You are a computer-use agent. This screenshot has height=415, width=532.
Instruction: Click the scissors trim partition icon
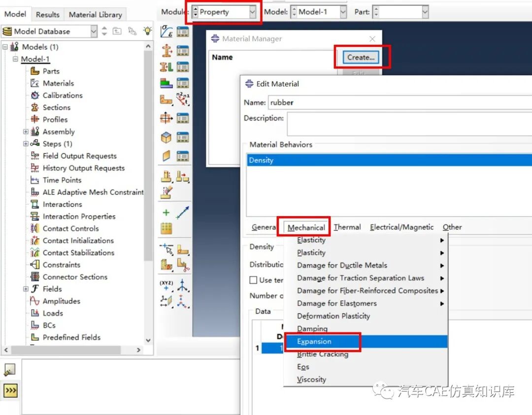[x=183, y=265]
